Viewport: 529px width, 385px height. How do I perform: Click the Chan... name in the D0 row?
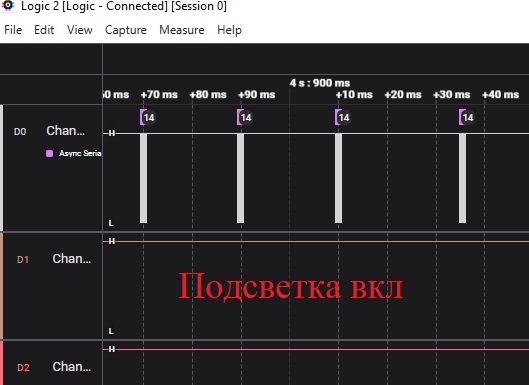point(65,131)
